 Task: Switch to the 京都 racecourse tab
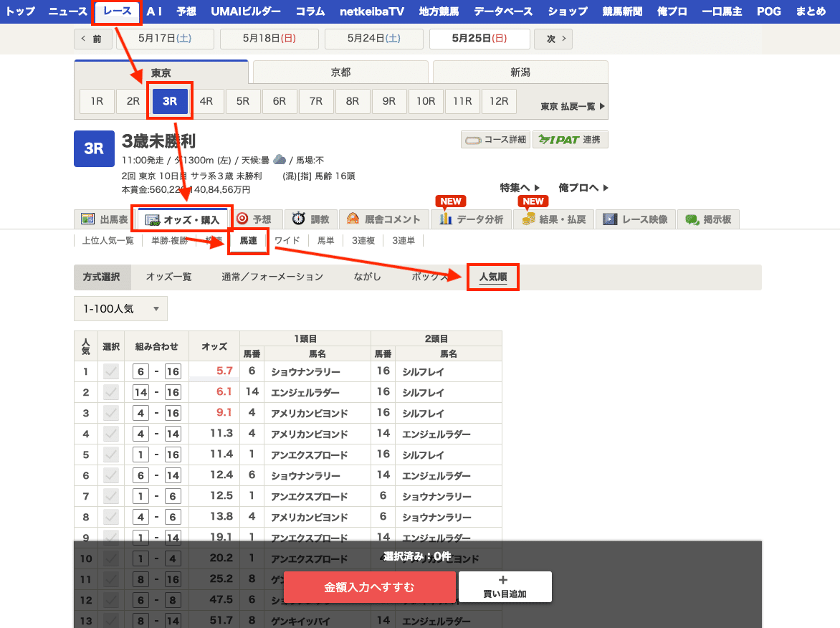tap(340, 72)
